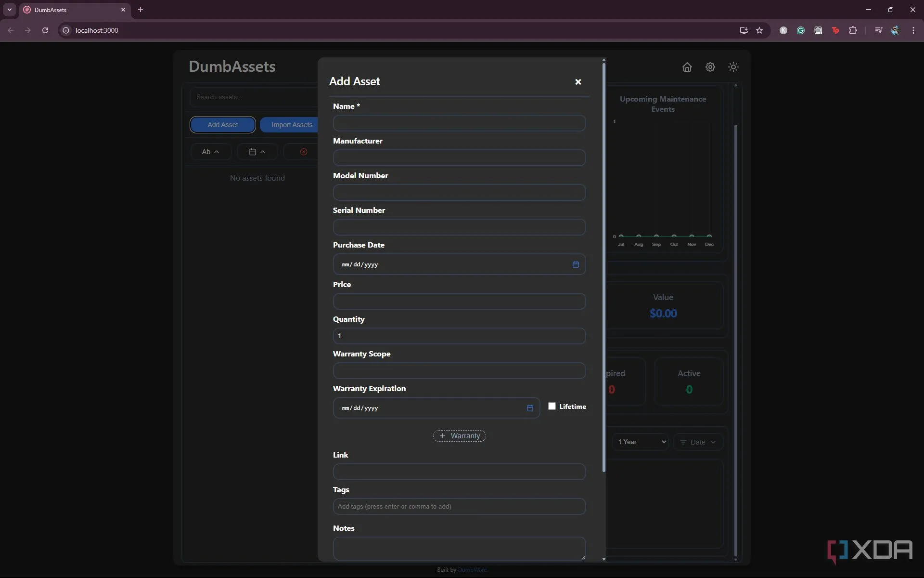Add another warranty with the Warranty button

point(459,436)
